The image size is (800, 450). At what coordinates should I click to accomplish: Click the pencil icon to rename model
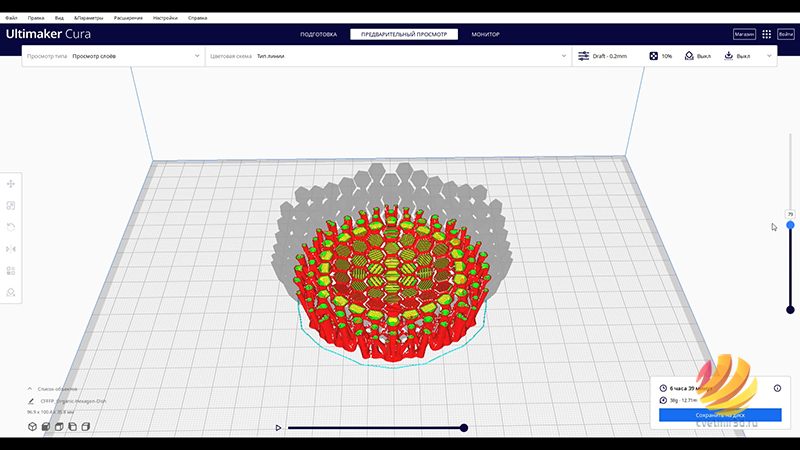[x=31, y=401]
